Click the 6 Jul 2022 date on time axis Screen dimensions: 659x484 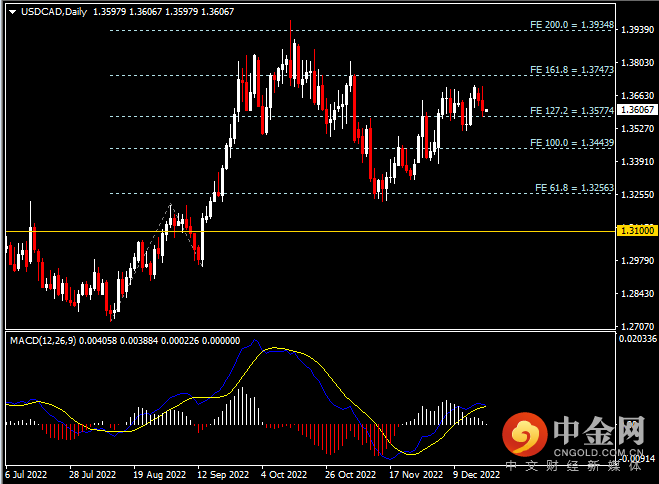point(27,476)
